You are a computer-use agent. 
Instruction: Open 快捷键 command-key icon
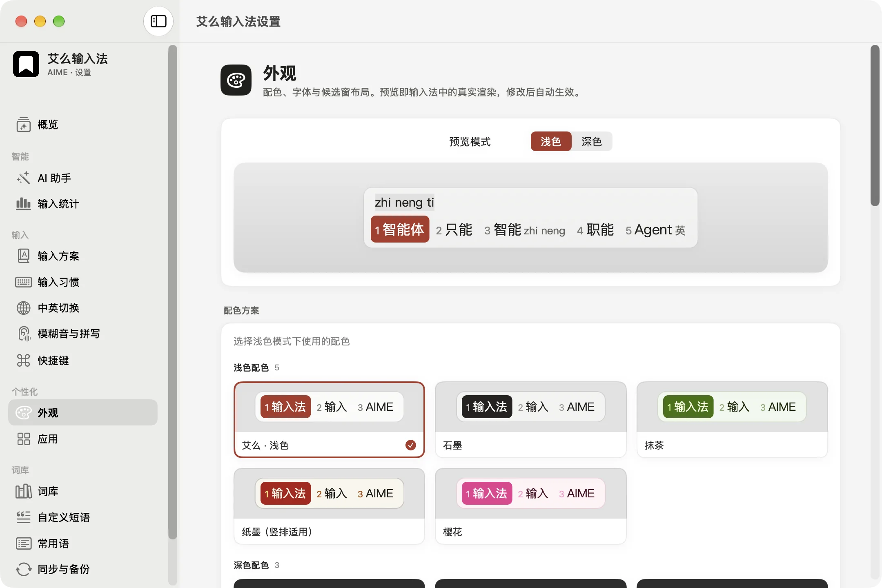24,361
